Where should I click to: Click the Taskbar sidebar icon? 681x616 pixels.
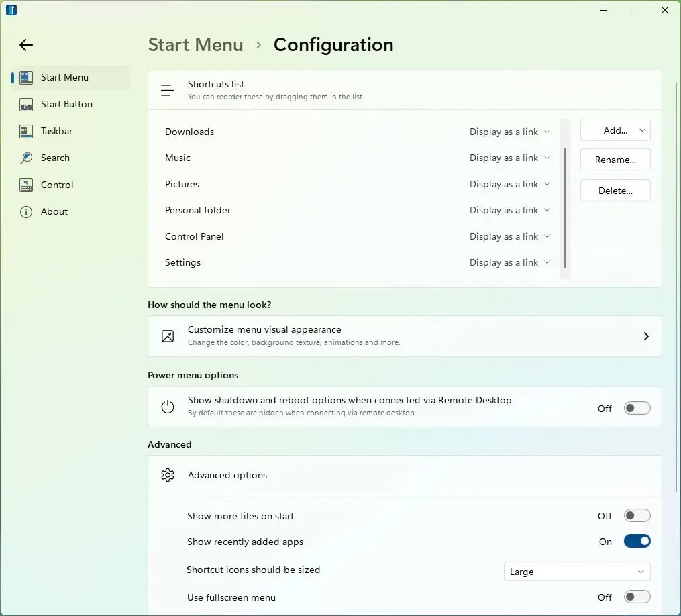[25, 131]
